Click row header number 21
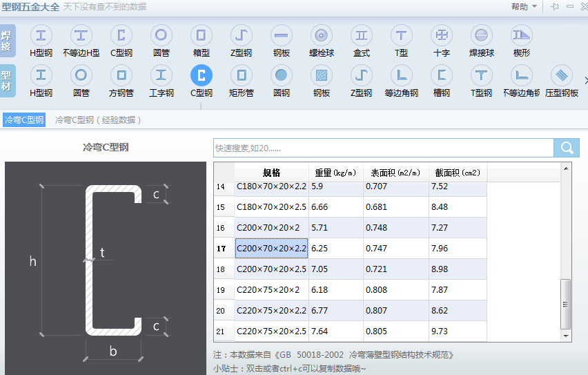The image size is (588, 375). [x=224, y=331]
